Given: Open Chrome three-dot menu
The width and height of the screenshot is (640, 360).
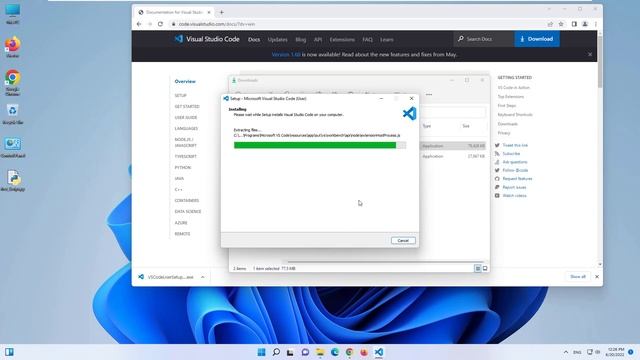Looking at the screenshot, I should (x=596, y=24).
